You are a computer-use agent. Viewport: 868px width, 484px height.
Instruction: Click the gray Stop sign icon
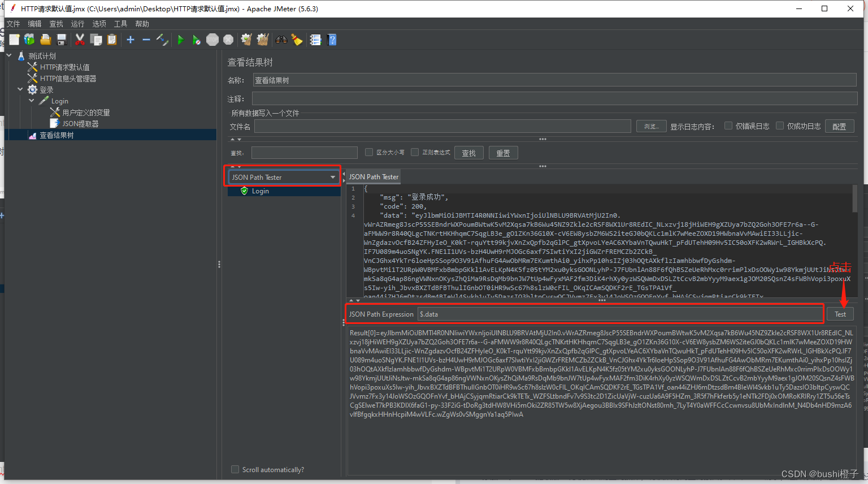(x=212, y=40)
